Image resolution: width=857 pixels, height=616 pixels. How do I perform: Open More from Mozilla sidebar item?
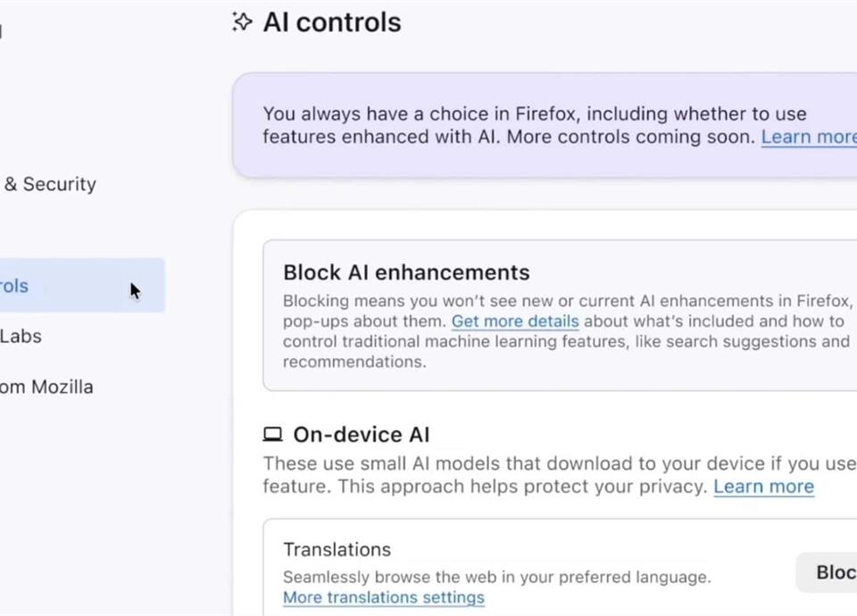coord(46,387)
